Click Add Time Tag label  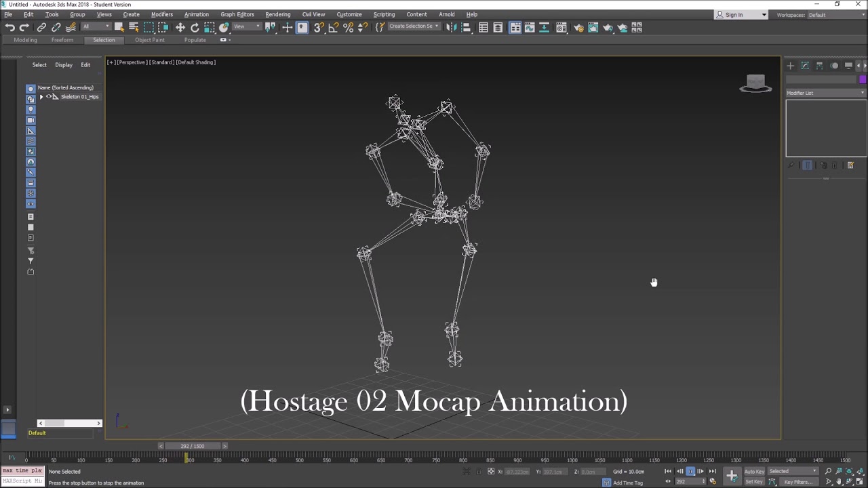[628, 483]
